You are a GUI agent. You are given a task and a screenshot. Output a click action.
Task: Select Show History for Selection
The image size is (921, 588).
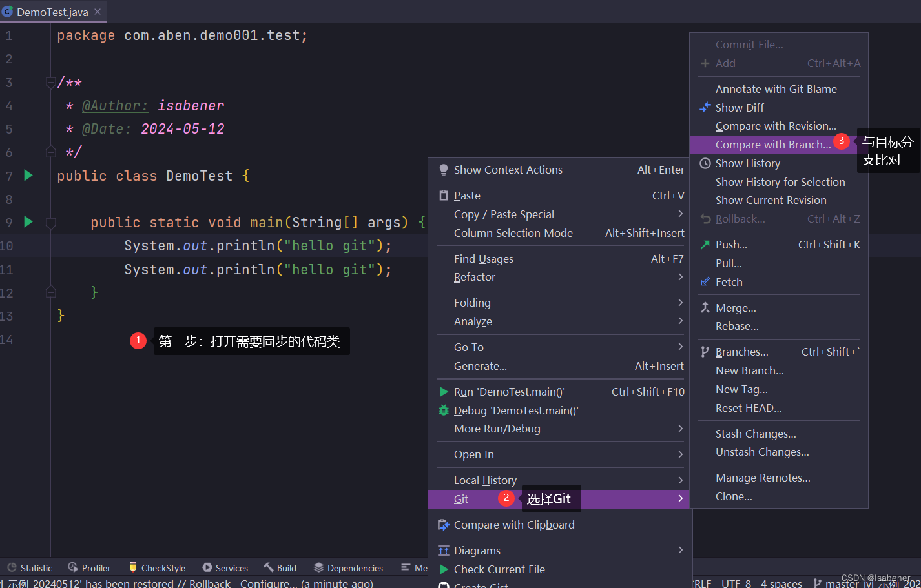pyautogui.click(x=779, y=182)
